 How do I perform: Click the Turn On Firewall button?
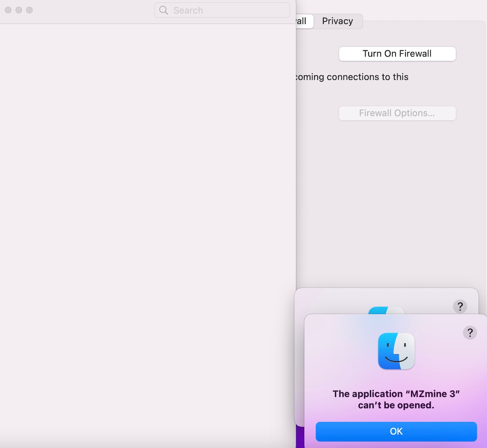(397, 54)
